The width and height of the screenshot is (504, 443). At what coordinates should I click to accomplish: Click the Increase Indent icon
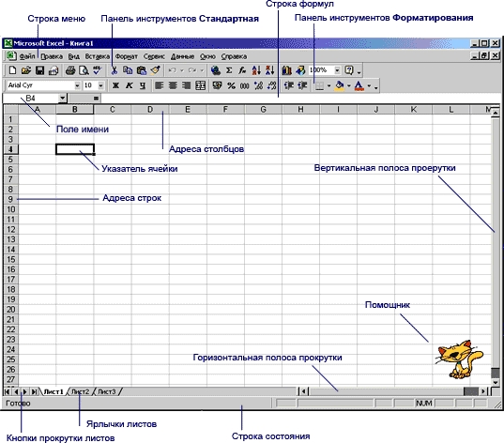pos(302,85)
